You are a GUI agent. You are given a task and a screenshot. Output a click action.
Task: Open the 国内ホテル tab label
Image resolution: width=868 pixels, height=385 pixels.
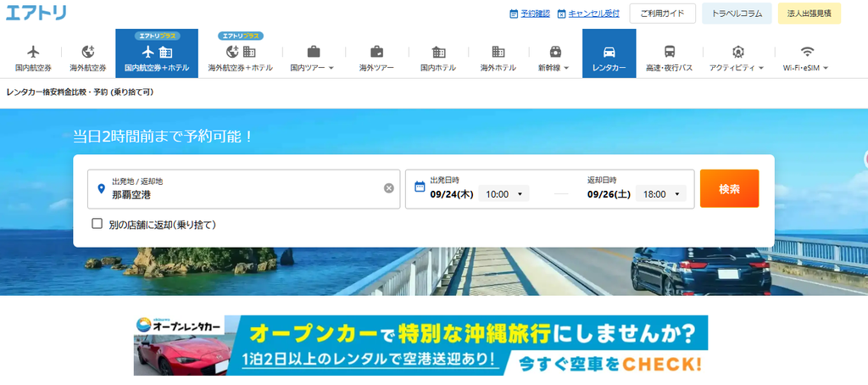pyautogui.click(x=438, y=68)
